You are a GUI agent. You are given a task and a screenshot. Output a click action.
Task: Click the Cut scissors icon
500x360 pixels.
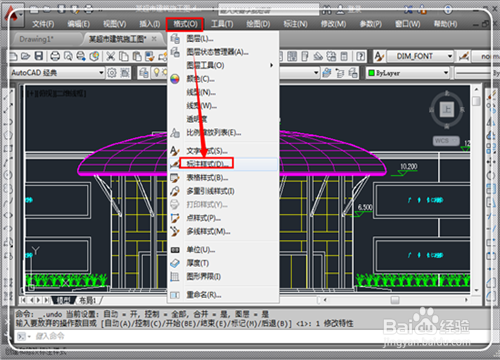(x=110, y=56)
